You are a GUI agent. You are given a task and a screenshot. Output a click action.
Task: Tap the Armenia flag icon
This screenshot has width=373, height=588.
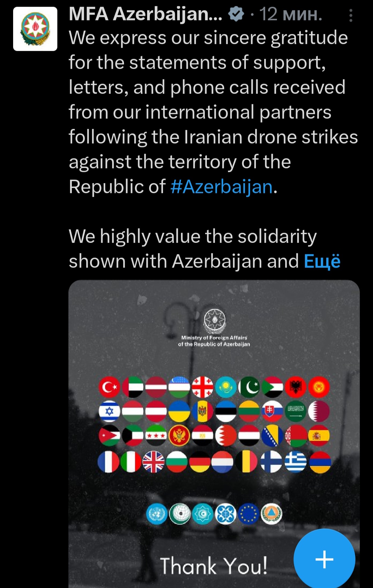(x=320, y=462)
